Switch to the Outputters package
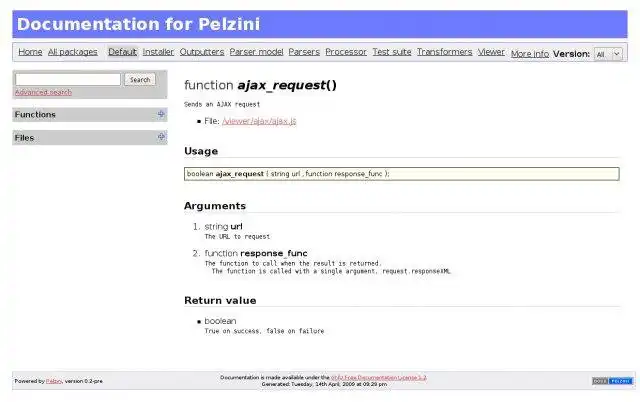 coord(202,52)
